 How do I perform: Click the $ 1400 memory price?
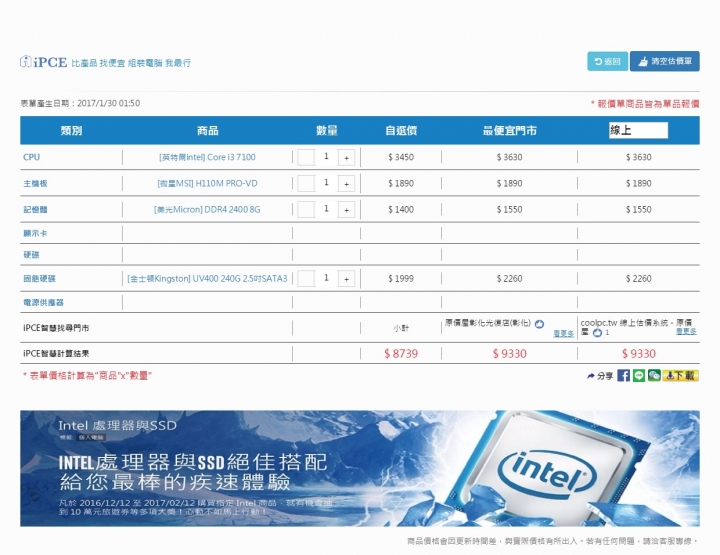click(401, 209)
